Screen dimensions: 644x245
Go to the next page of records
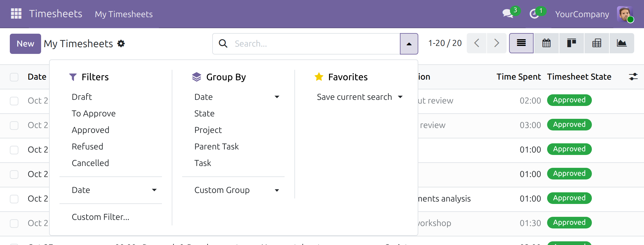[496, 43]
